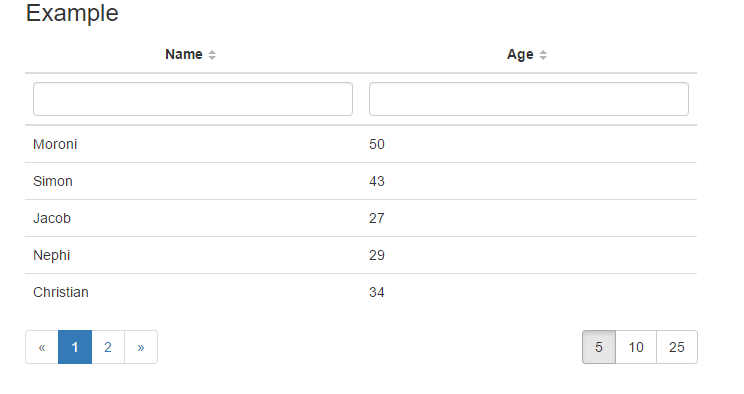The height and width of the screenshot is (394, 744).
Task: Click the age cell showing 43
Action: [x=529, y=181]
